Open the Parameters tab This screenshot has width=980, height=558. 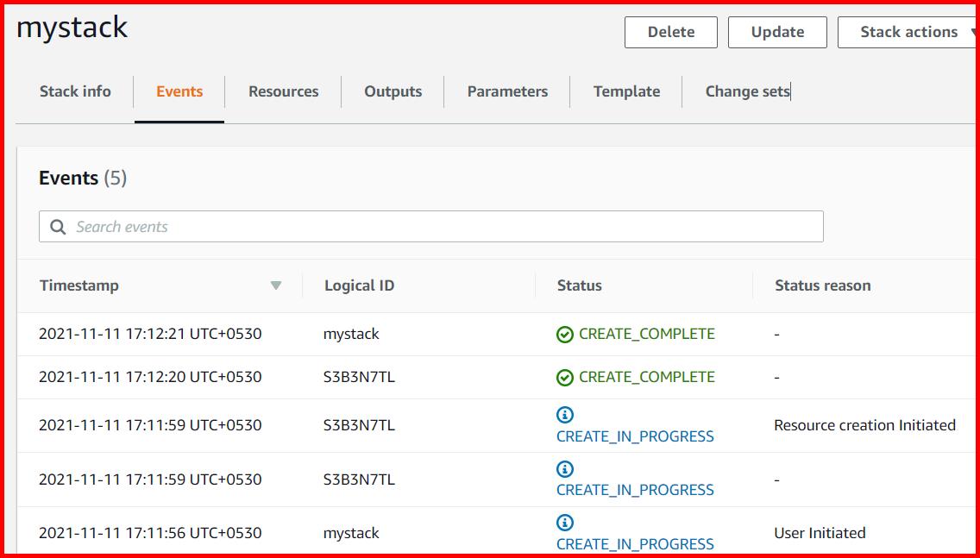pyautogui.click(x=507, y=91)
